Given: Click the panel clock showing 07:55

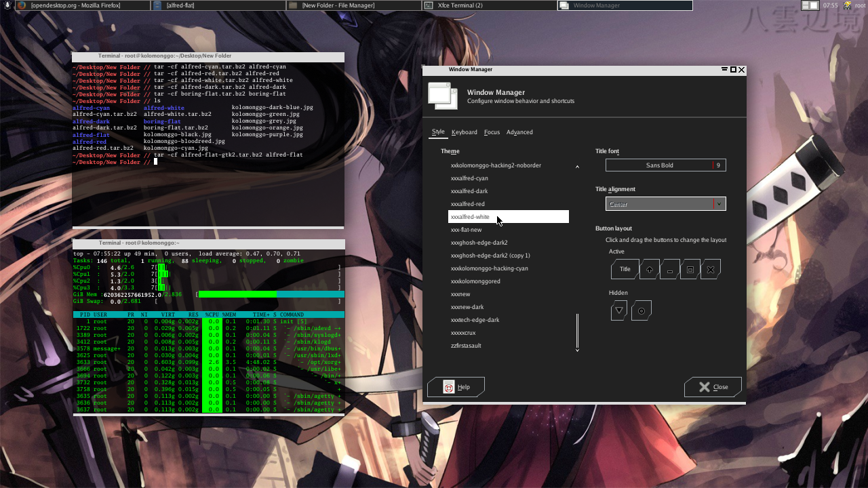Looking at the screenshot, I should [x=830, y=5].
